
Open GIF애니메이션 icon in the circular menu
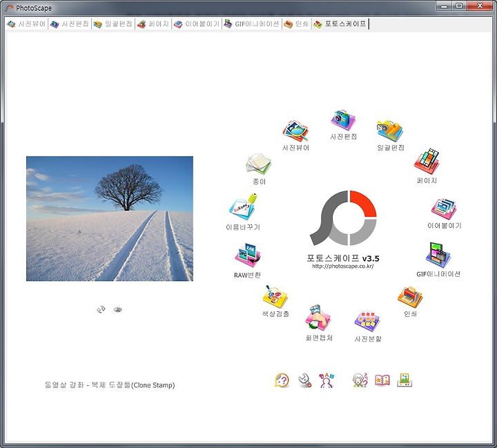tap(438, 255)
